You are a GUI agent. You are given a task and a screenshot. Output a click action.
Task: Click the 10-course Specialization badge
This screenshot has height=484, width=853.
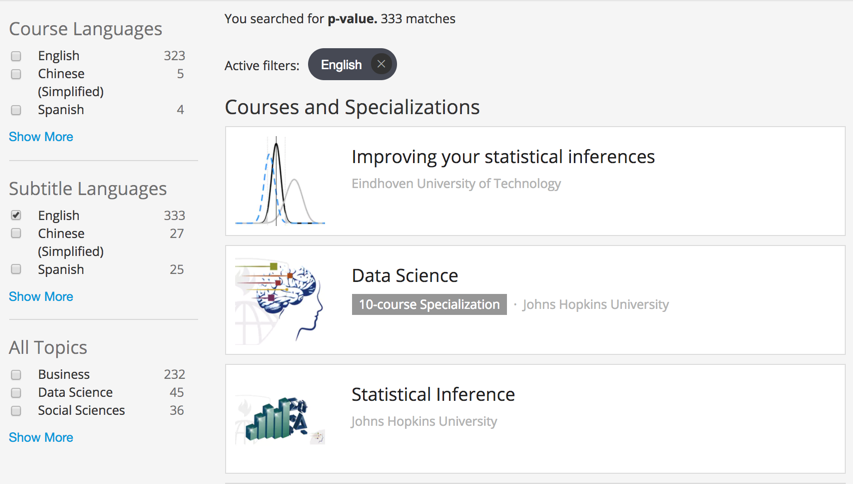coord(429,305)
